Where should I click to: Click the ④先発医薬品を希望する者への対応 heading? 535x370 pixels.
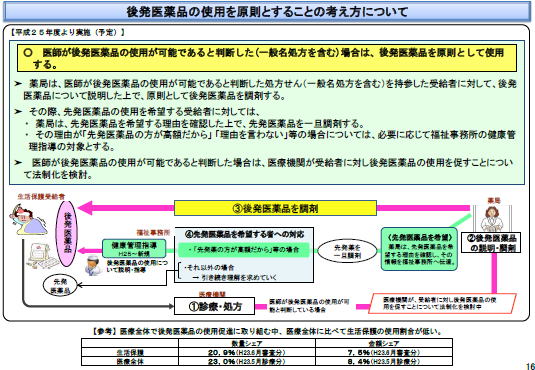tap(244, 235)
